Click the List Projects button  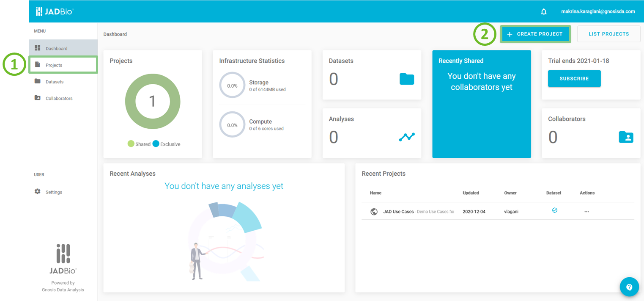click(608, 34)
